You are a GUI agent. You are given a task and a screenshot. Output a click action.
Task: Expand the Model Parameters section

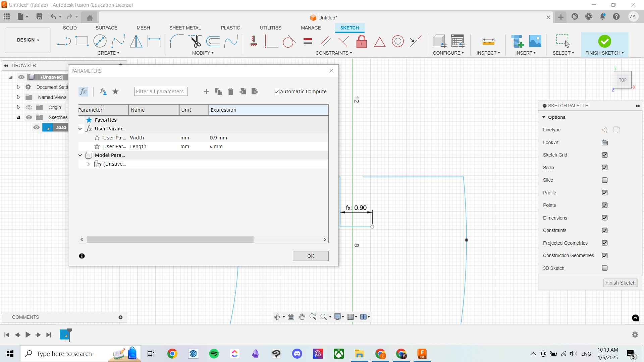(x=80, y=155)
